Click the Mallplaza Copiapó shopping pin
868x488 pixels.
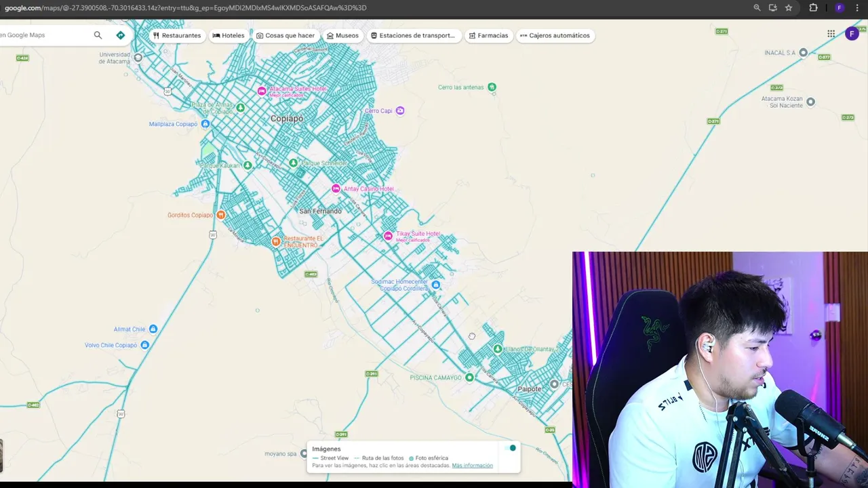click(x=205, y=124)
